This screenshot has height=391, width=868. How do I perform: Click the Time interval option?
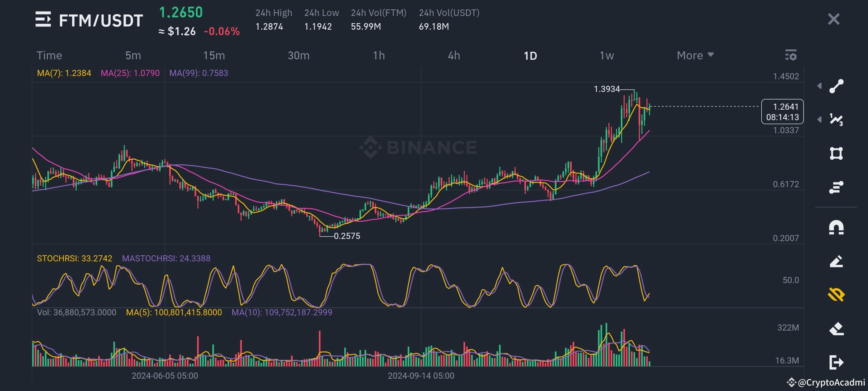[x=49, y=55]
